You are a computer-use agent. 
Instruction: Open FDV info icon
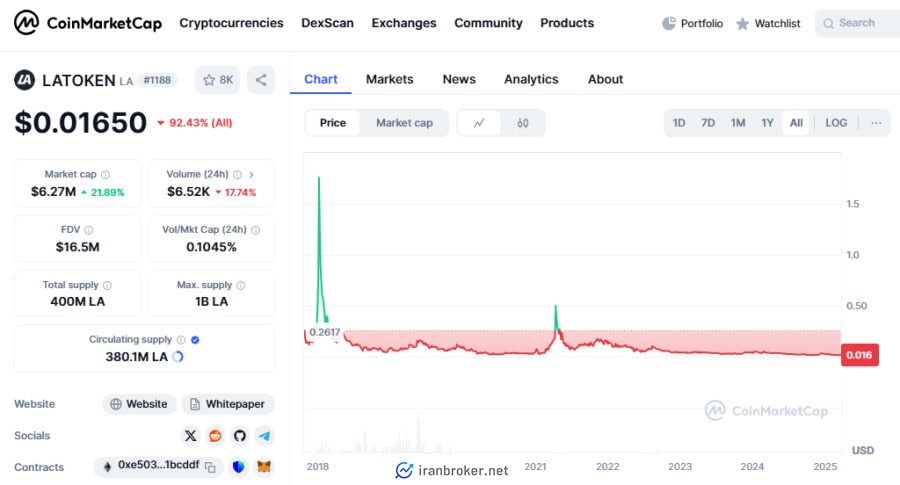click(88, 230)
